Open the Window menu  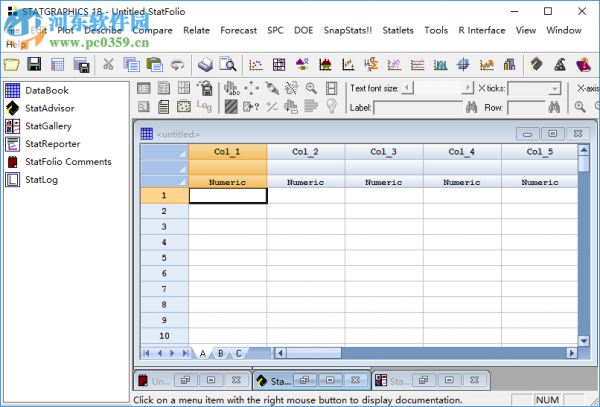564,31
